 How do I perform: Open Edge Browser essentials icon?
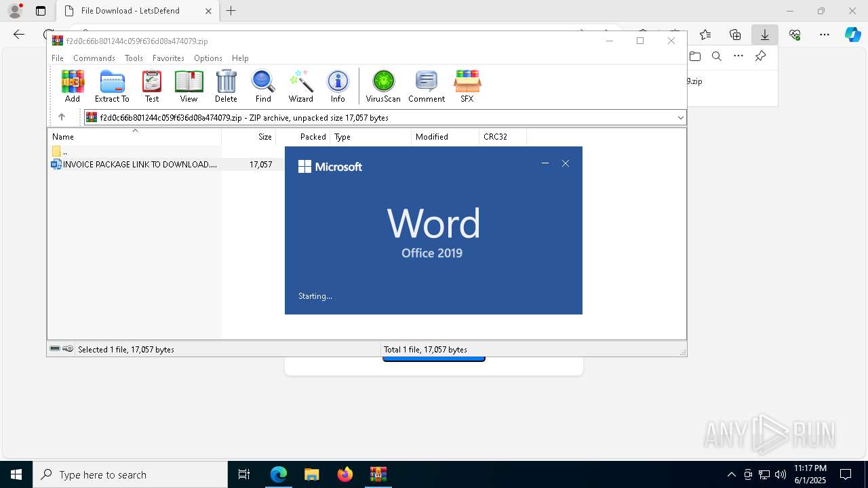795,35
